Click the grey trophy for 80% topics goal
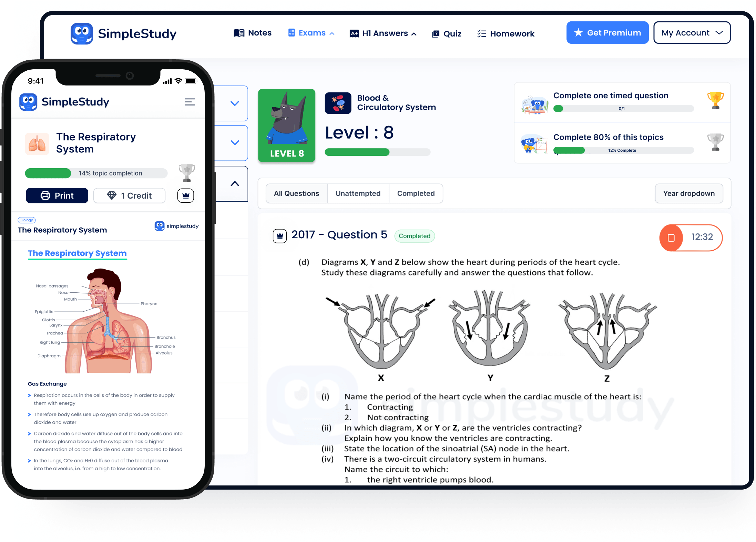Image resolution: width=756 pixels, height=542 pixels. [x=715, y=142]
